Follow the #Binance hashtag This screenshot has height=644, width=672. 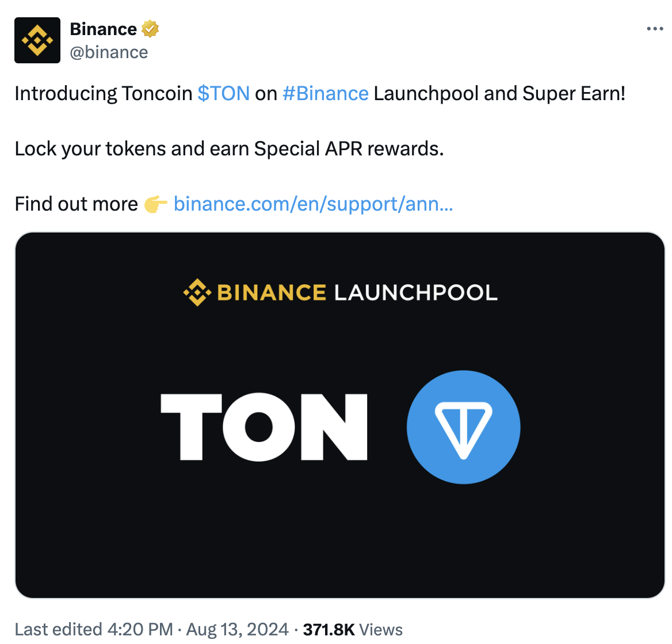coord(325,93)
